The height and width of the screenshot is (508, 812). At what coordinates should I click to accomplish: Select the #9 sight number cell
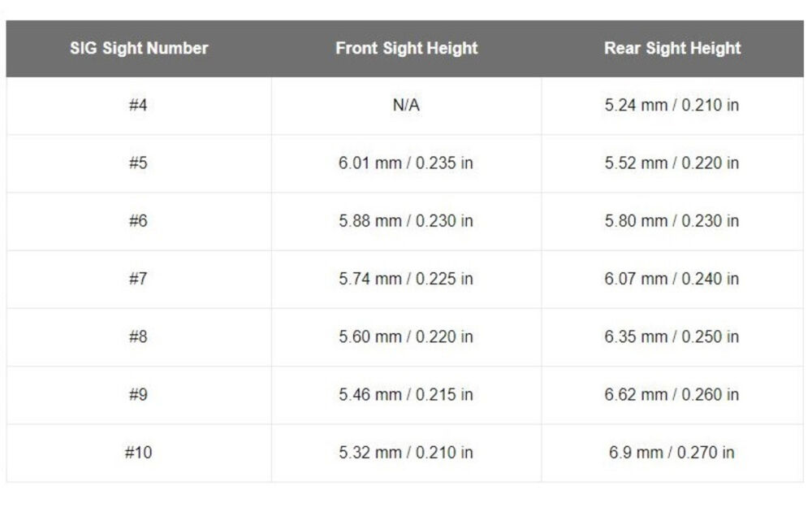tap(139, 394)
